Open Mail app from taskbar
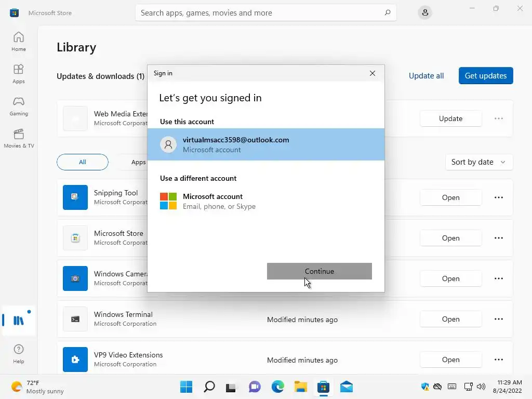532x399 pixels. click(x=347, y=387)
